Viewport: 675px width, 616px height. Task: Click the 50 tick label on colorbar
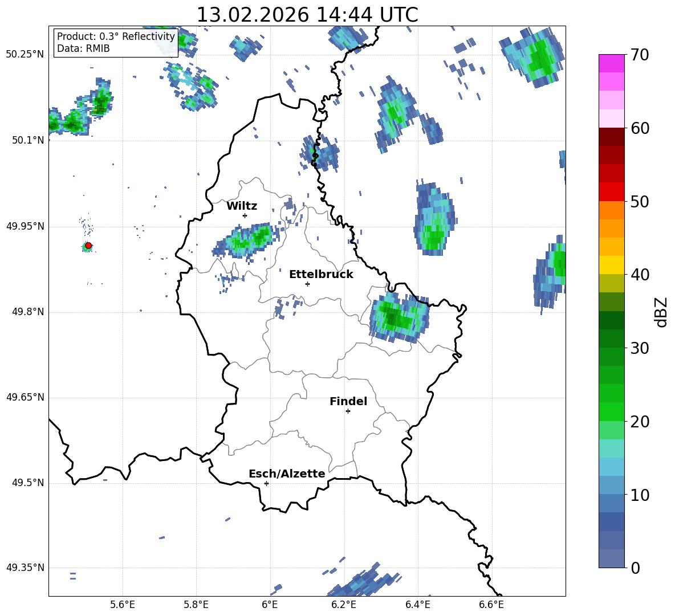coord(640,201)
